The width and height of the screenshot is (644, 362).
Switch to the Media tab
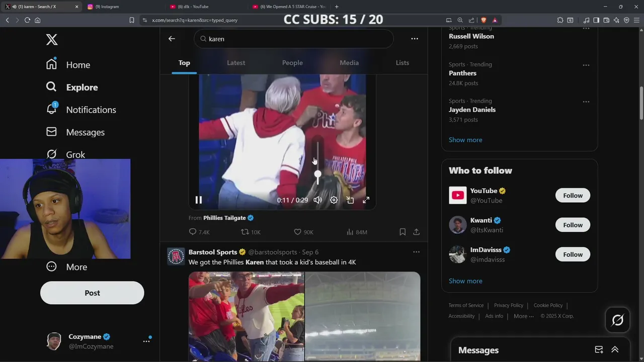349,63
